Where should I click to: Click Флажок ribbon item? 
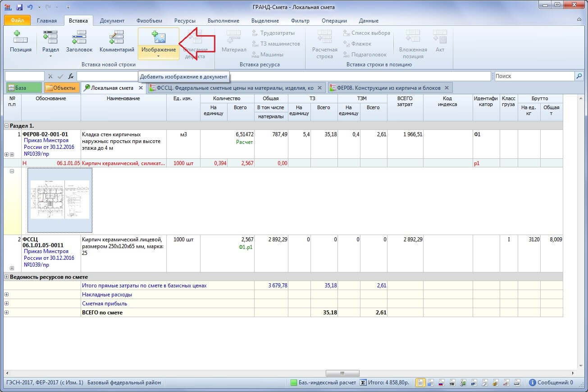[x=357, y=44]
